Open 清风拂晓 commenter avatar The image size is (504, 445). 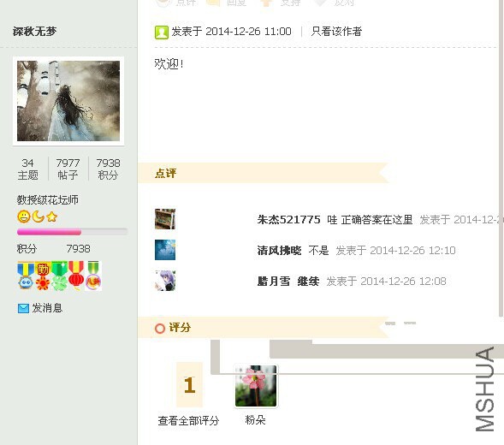coord(165,250)
